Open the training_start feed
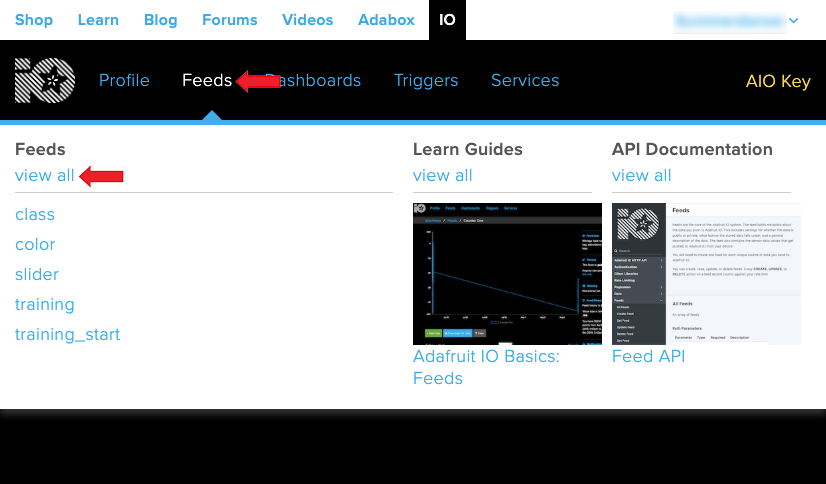 [67, 335]
